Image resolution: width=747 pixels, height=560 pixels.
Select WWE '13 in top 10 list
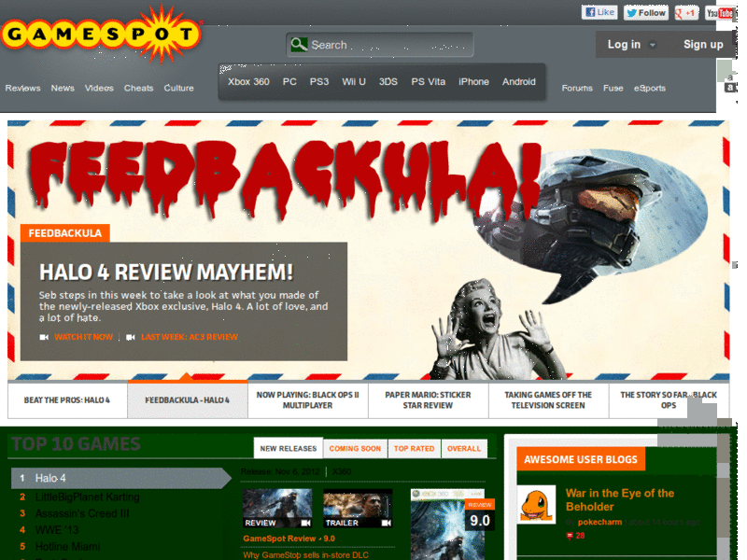(x=57, y=530)
